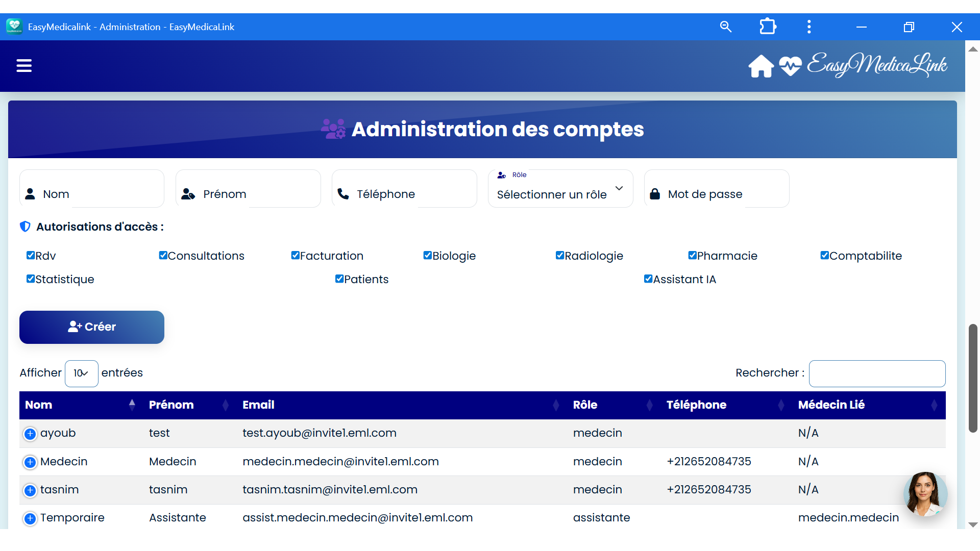Click the search magnifier in title bar
The height and width of the screenshot is (551, 980).
[x=725, y=27]
